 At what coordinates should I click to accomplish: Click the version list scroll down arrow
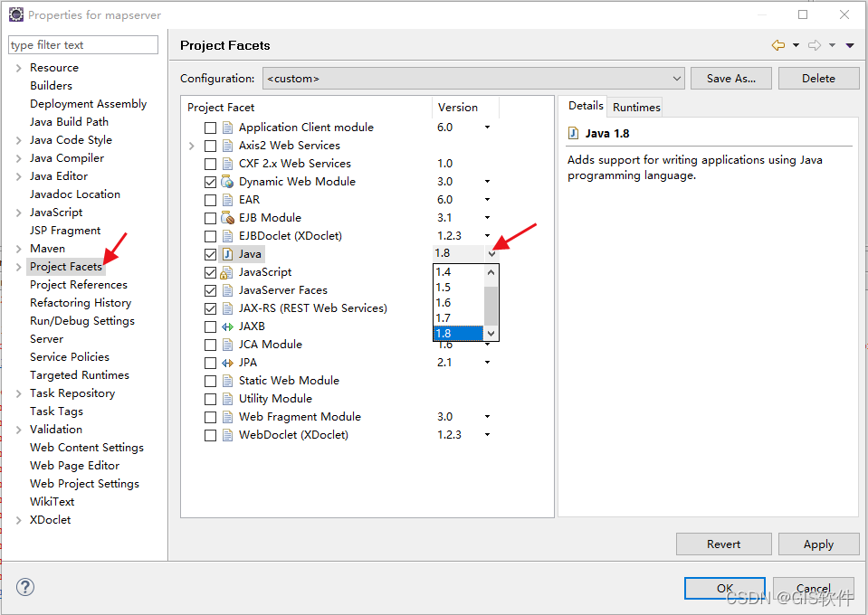491,334
